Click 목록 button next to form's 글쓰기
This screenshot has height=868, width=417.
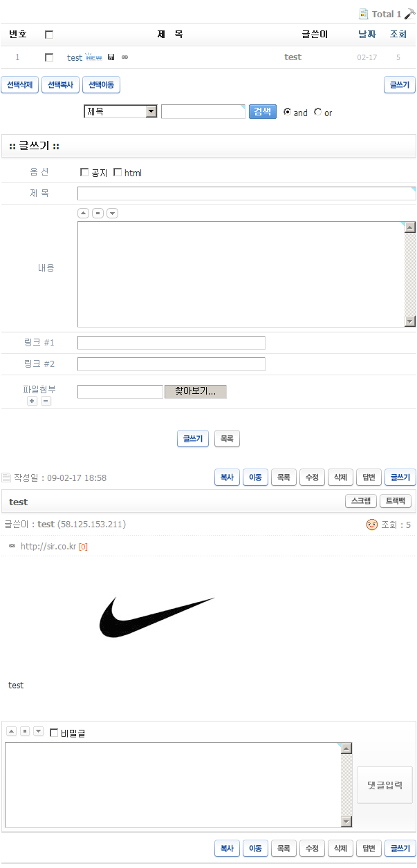pyautogui.click(x=227, y=438)
